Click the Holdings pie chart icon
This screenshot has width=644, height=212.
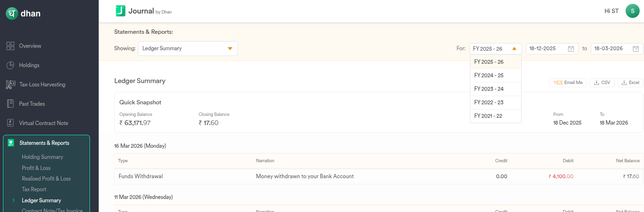point(10,65)
